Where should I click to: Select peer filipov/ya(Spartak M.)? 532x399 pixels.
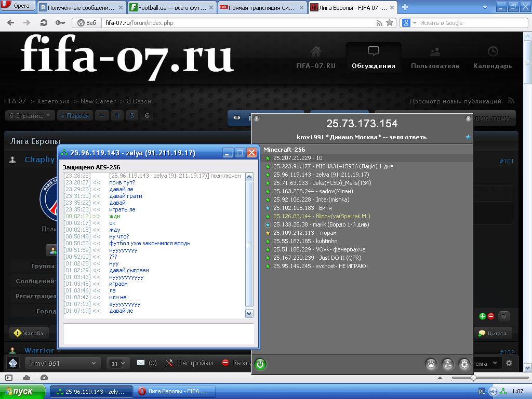click(366, 216)
